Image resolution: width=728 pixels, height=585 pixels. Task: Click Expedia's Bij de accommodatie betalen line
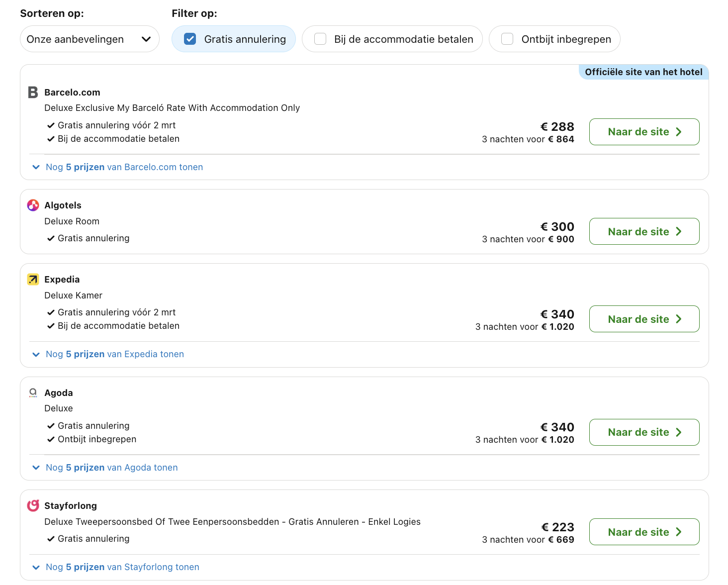[x=113, y=326]
